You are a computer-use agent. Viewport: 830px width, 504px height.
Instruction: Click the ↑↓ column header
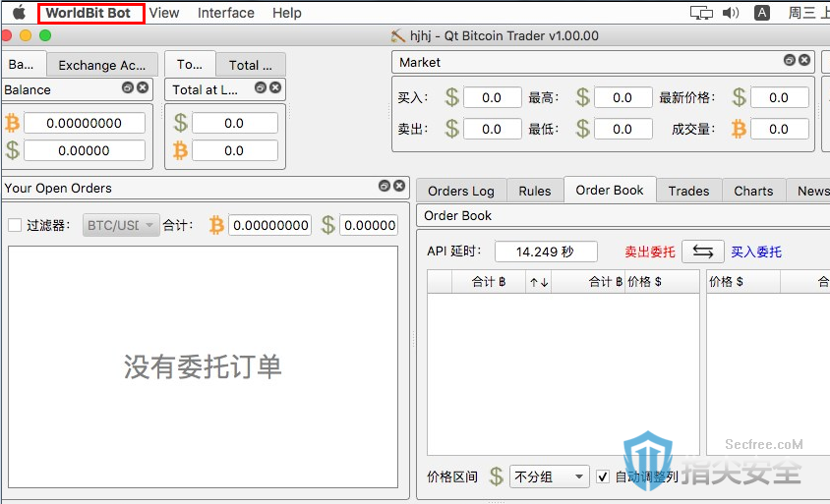click(x=539, y=282)
